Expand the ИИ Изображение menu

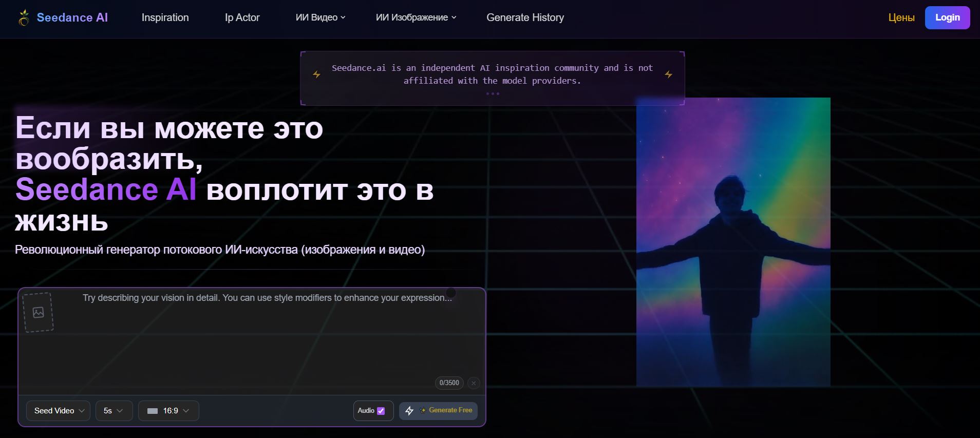pos(416,17)
